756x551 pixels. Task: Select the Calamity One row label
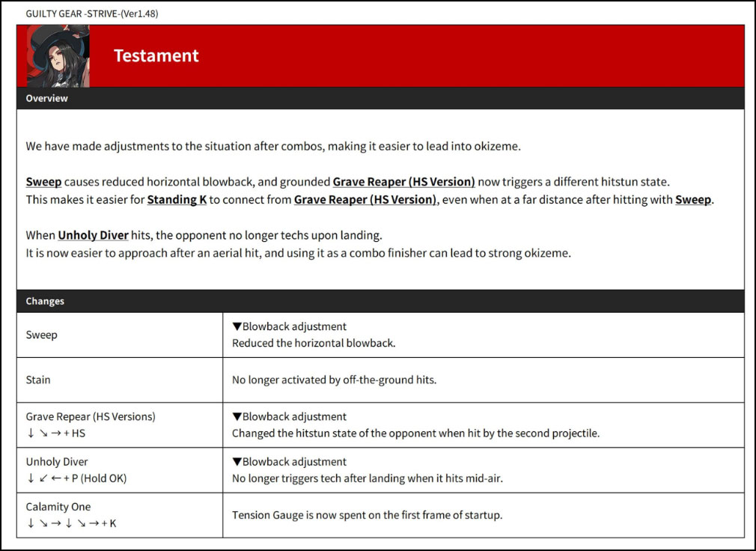(x=58, y=507)
